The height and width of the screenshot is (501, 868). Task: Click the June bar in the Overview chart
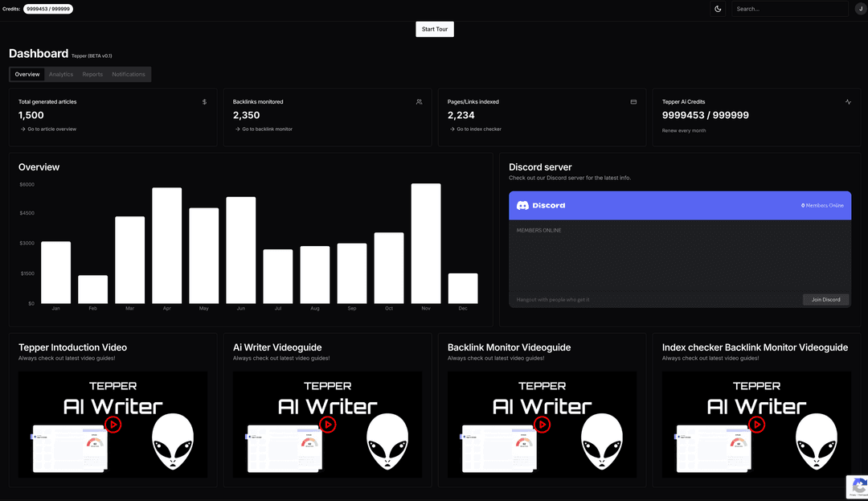pyautogui.click(x=241, y=250)
